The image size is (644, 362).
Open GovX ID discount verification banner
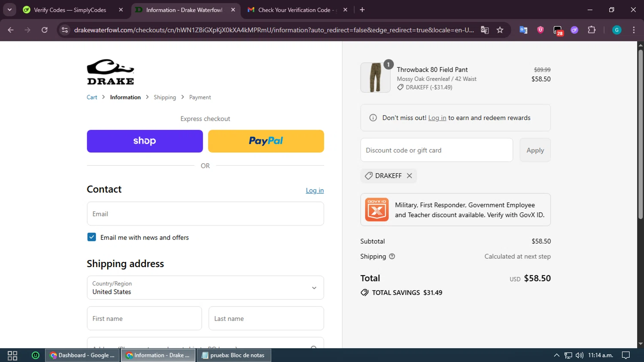tap(456, 210)
